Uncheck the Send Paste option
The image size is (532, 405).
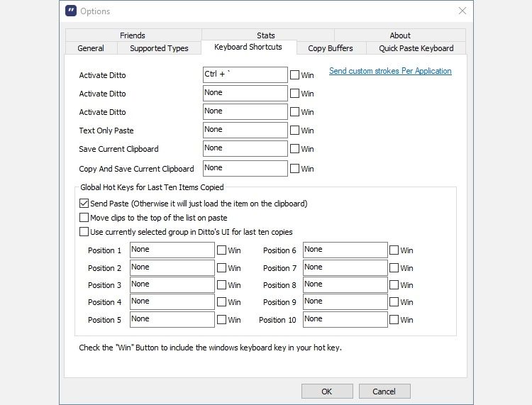click(x=84, y=203)
